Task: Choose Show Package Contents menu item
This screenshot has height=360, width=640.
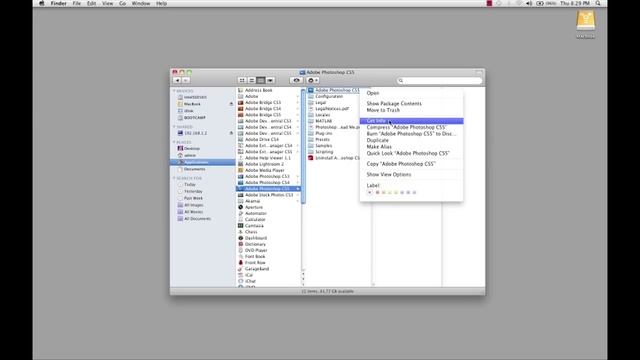Action: click(x=411, y=104)
